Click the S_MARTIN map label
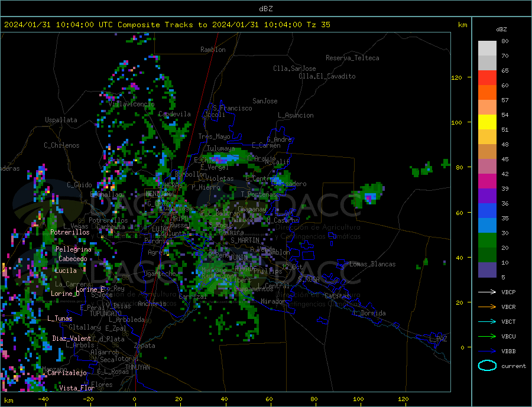The image size is (532, 407). (x=245, y=240)
